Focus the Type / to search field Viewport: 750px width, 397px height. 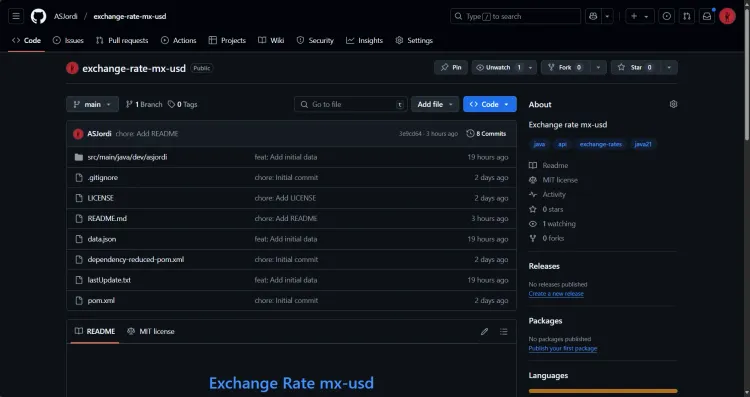515,16
